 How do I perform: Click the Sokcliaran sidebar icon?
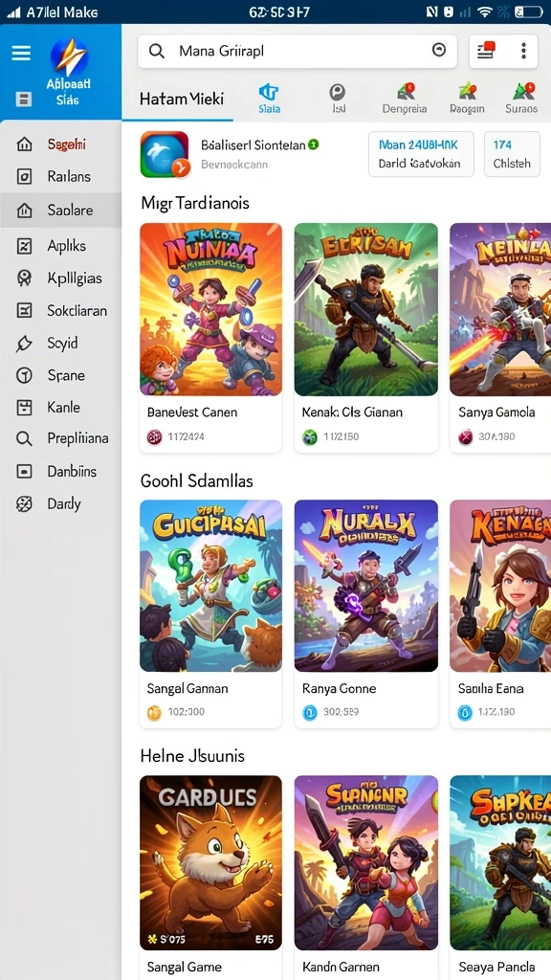(x=24, y=310)
